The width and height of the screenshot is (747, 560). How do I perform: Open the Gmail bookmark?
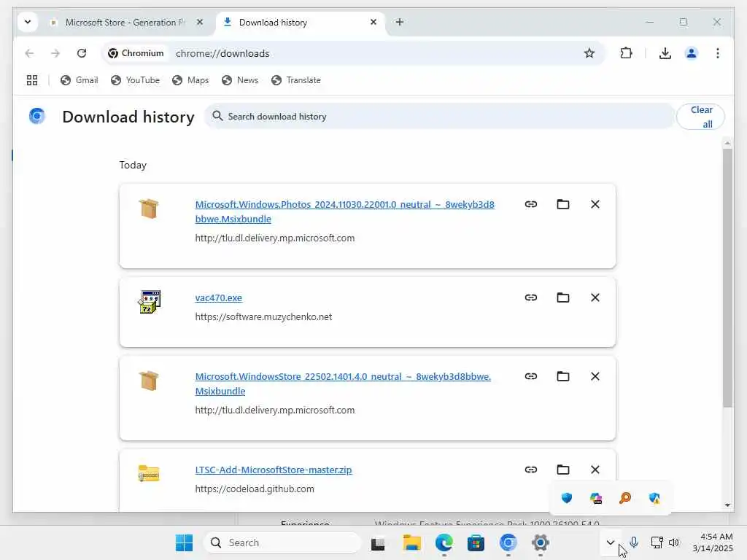coord(80,80)
